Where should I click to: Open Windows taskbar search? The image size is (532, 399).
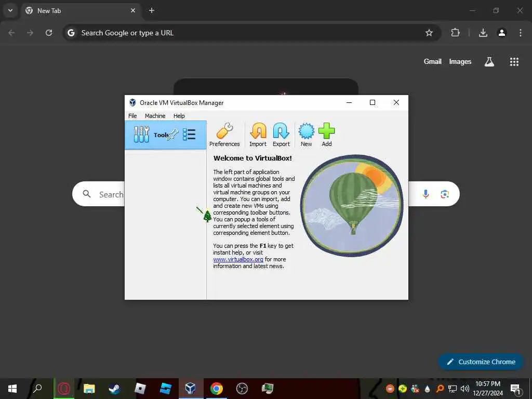click(x=37, y=389)
